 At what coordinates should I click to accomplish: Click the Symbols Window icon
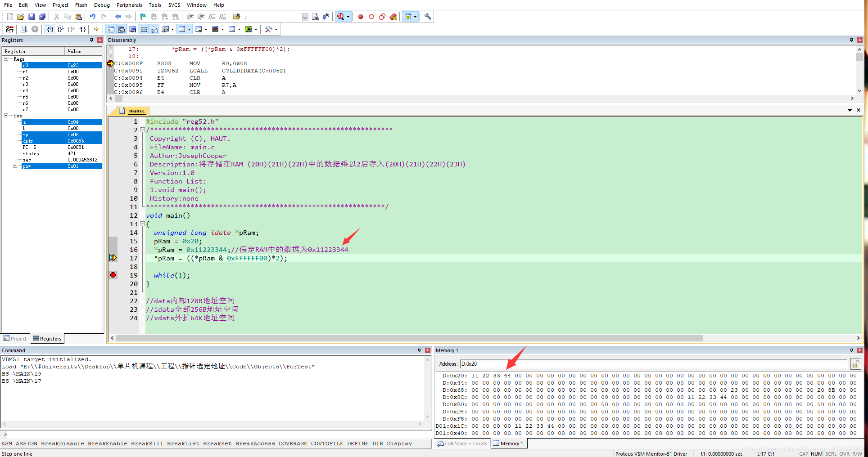[x=133, y=29]
